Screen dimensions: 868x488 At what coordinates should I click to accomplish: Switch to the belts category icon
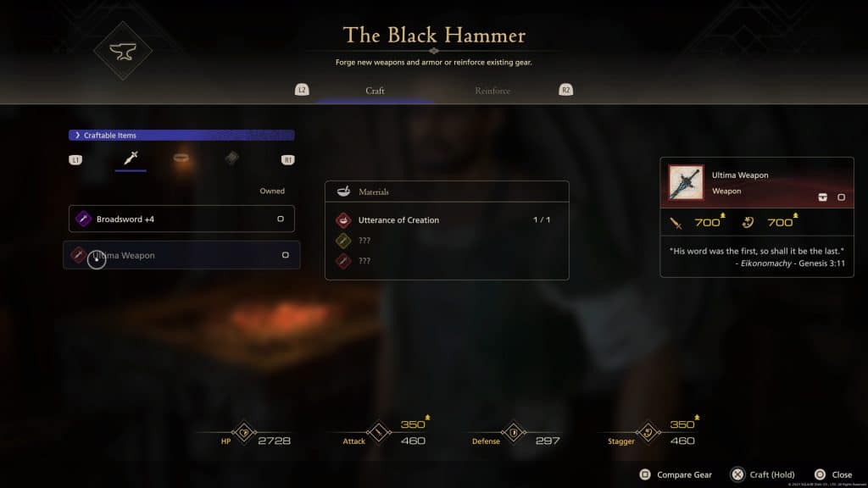[x=181, y=158]
